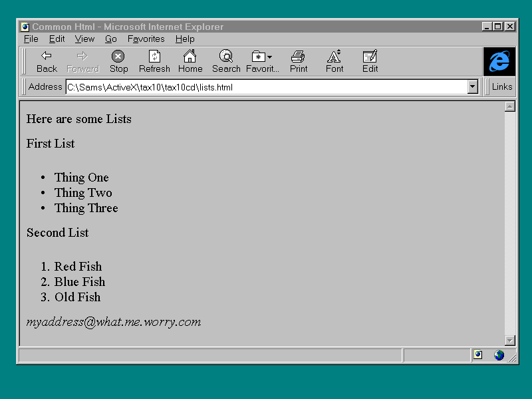Open the Help menu
Viewport: 532px width, 399px height.
tap(185, 39)
